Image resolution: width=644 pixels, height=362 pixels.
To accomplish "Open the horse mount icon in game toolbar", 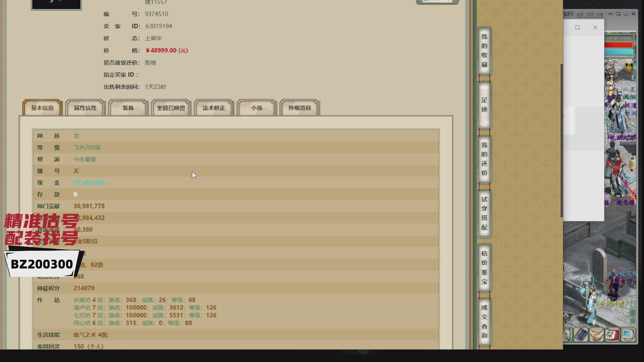I will coord(568,335).
